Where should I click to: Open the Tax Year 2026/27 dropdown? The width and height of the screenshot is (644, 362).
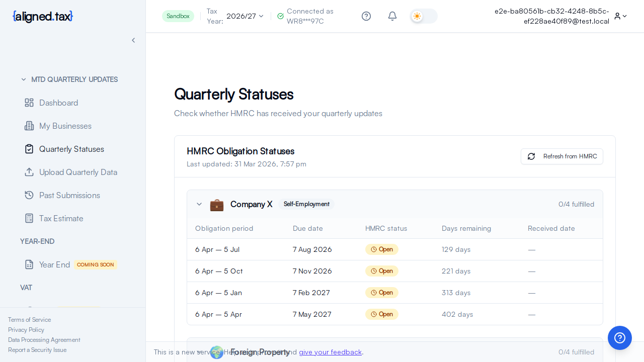[245, 16]
